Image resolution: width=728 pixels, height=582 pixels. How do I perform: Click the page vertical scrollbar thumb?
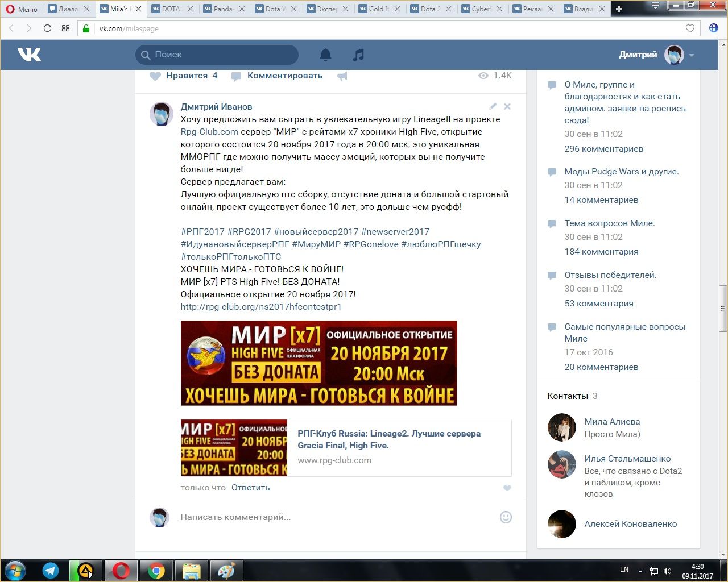click(723, 309)
